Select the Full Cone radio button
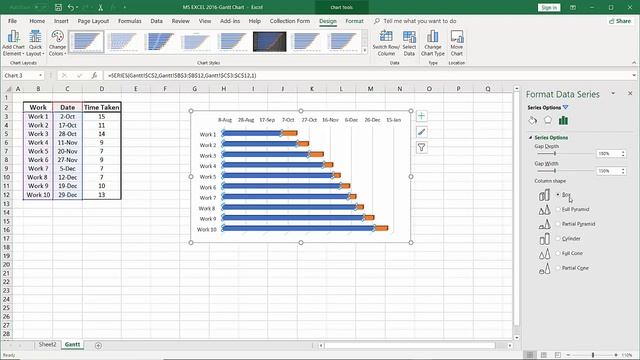Image resolution: width=640 pixels, height=360 pixels. pyautogui.click(x=558, y=253)
